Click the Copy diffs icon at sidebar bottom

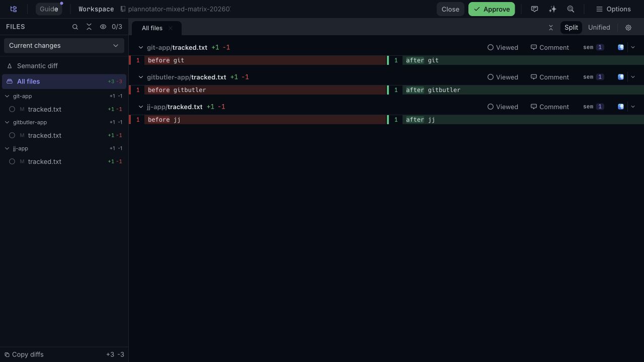click(7, 354)
